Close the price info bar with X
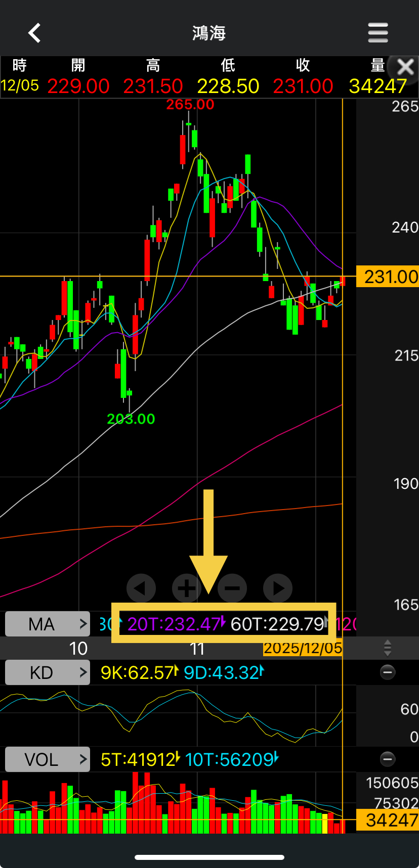This screenshot has height=868, width=419. click(x=405, y=67)
